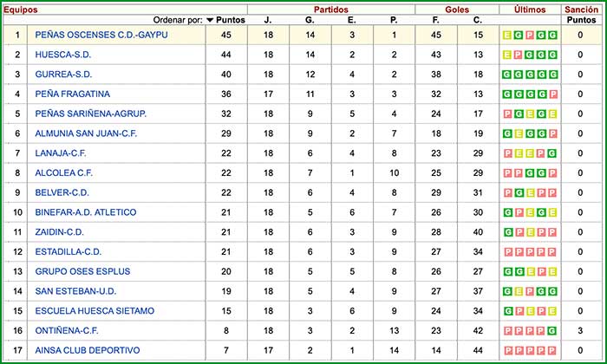Click the Sanción column header
This screenshot has height=364, width=607.
click(x=581, y=7)
